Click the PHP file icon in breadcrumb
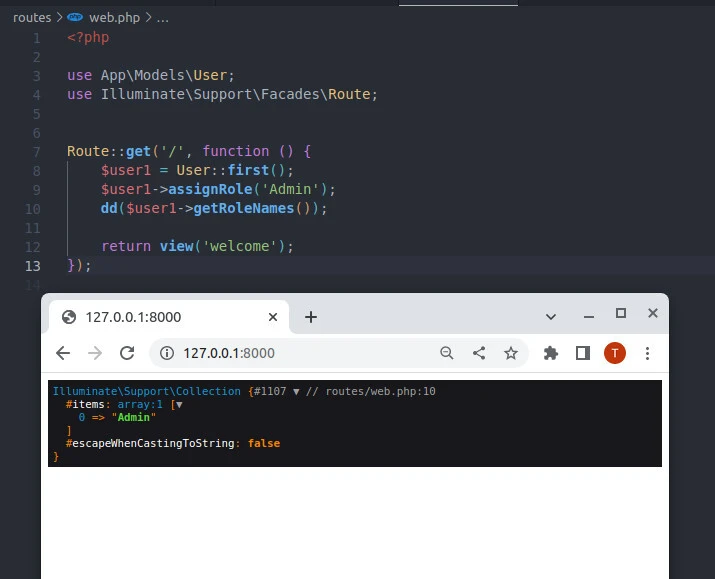The image size is (715, 579). click(75, 17)
